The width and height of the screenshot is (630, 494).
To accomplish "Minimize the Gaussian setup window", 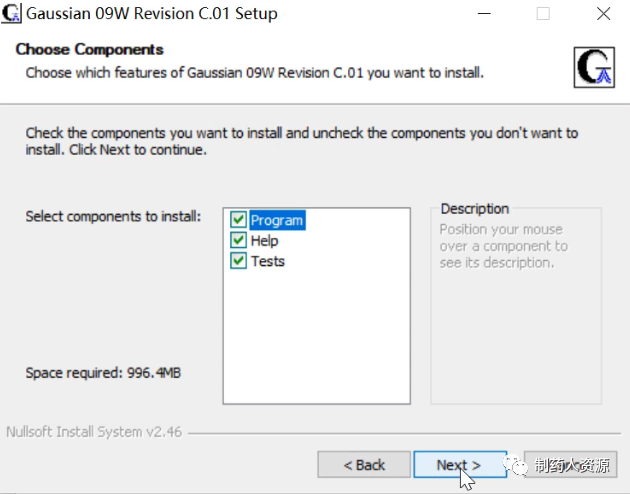I will pos(484,14).
